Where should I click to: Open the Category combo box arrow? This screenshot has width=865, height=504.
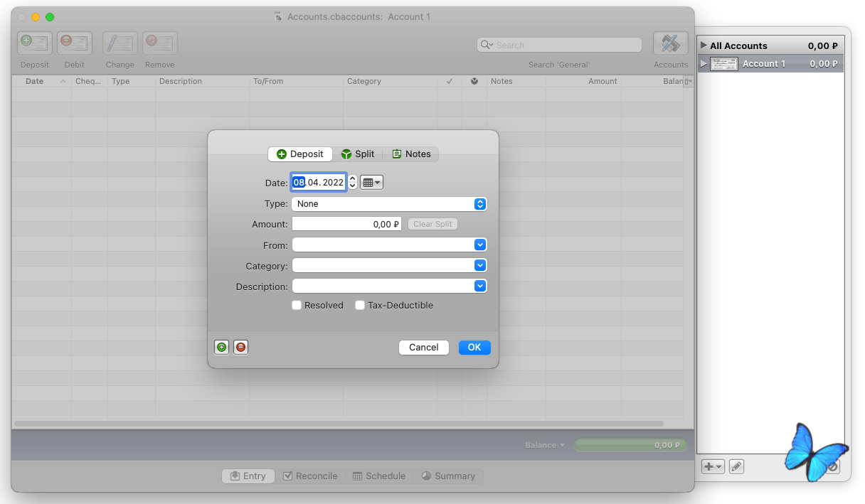tap(480, 266)
